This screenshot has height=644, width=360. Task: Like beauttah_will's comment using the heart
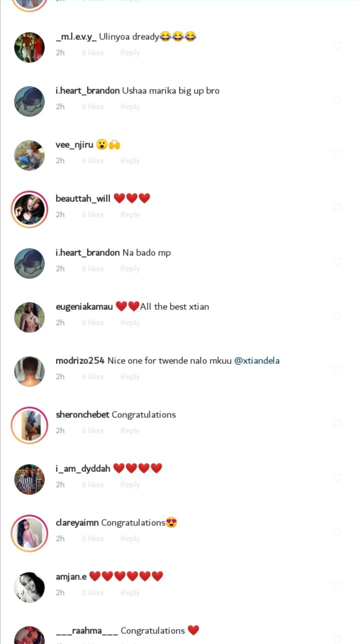(336, 207)
